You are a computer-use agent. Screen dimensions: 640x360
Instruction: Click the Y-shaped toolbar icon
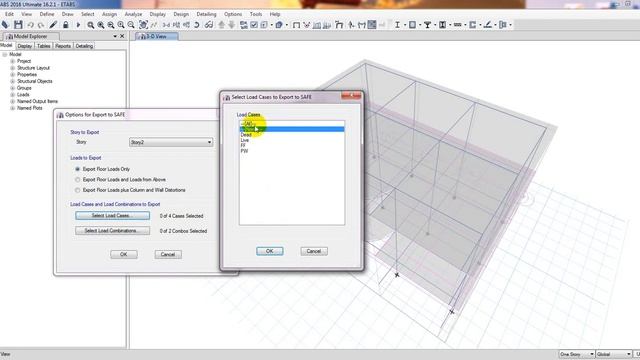427,25
